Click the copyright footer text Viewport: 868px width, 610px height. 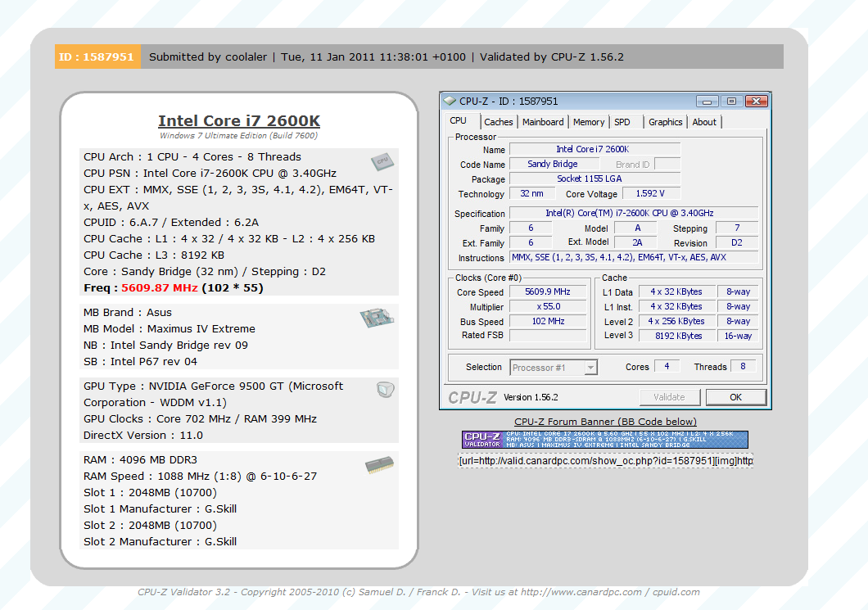point(418,592)
